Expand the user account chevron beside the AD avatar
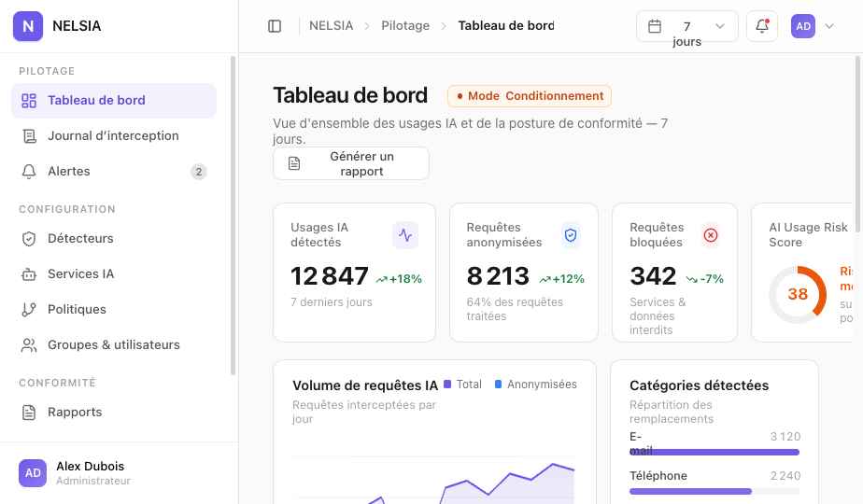Viewport: 863px width, 504px height. click(x=829, y=26)
